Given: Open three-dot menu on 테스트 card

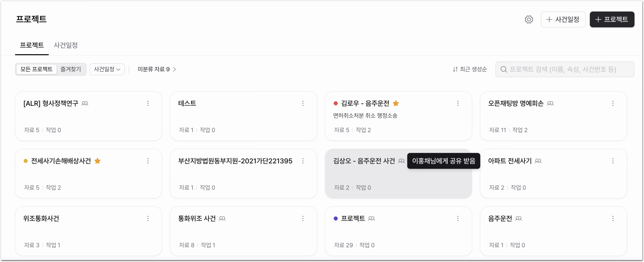Looking at the screenshot, I should coord(303,103).
